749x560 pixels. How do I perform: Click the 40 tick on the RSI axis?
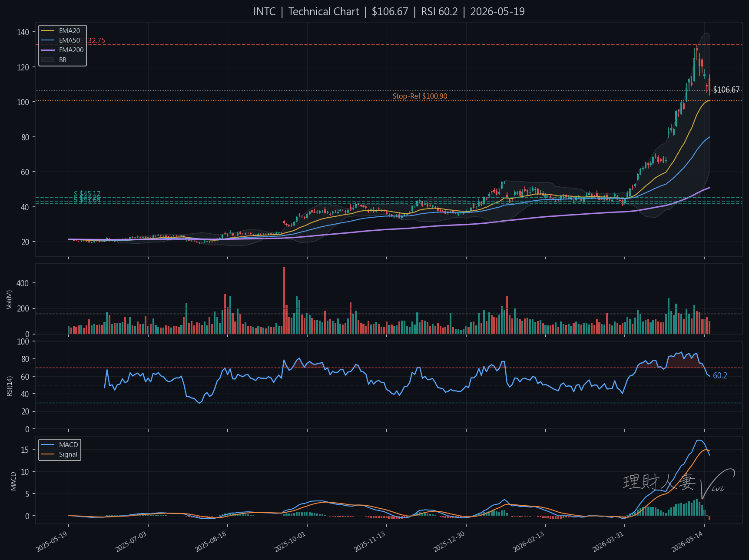[25, 394]
